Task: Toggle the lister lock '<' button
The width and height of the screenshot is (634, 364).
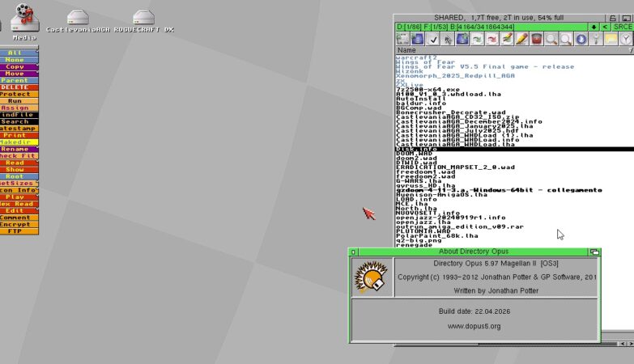Action: pyautogui.click(x=606, y=28)
